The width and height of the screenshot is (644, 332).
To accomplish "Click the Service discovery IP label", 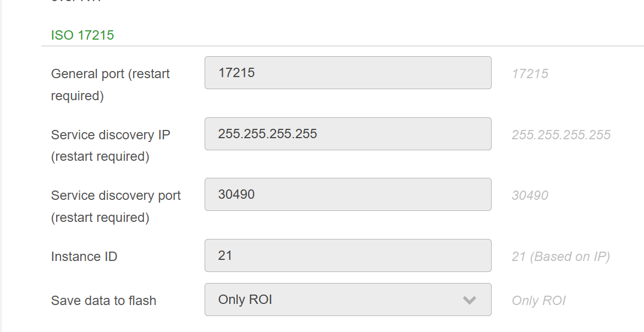I will click(111, 135).
